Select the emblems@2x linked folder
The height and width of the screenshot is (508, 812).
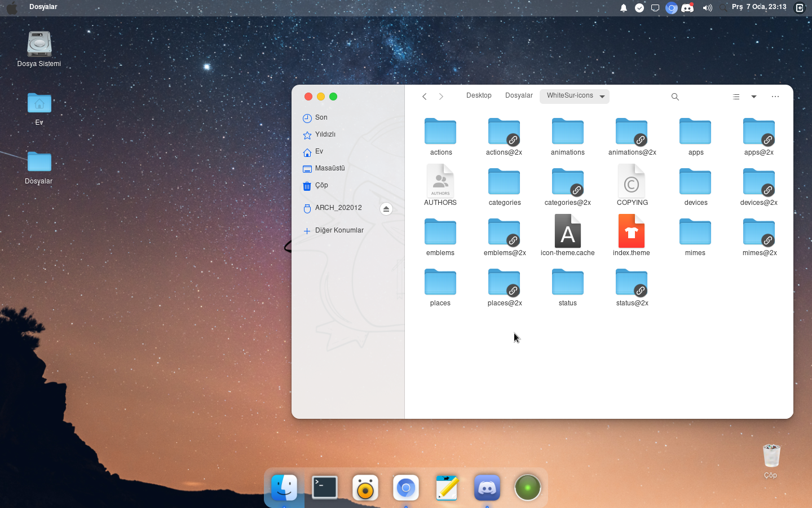(504, 233)
